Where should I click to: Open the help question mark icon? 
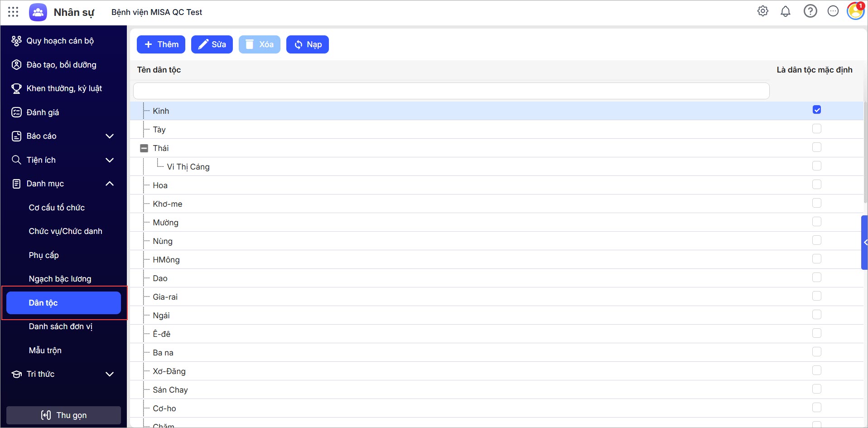tap(810, 11)
